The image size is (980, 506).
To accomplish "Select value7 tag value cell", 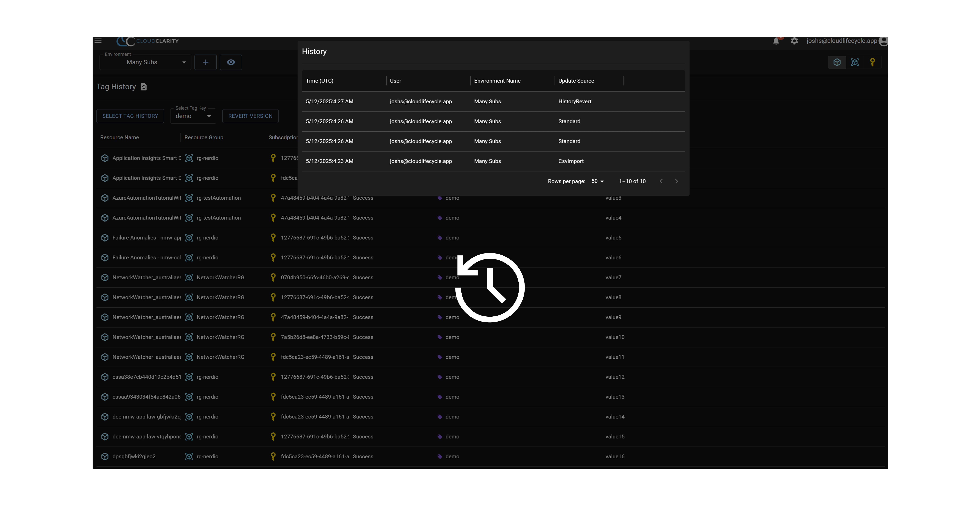I will [613, 277].
